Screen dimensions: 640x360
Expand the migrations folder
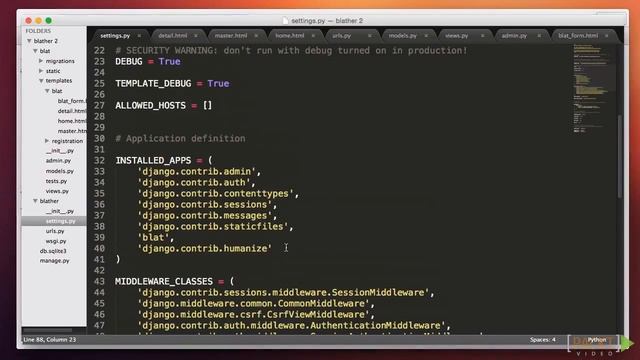pos(41,61)
